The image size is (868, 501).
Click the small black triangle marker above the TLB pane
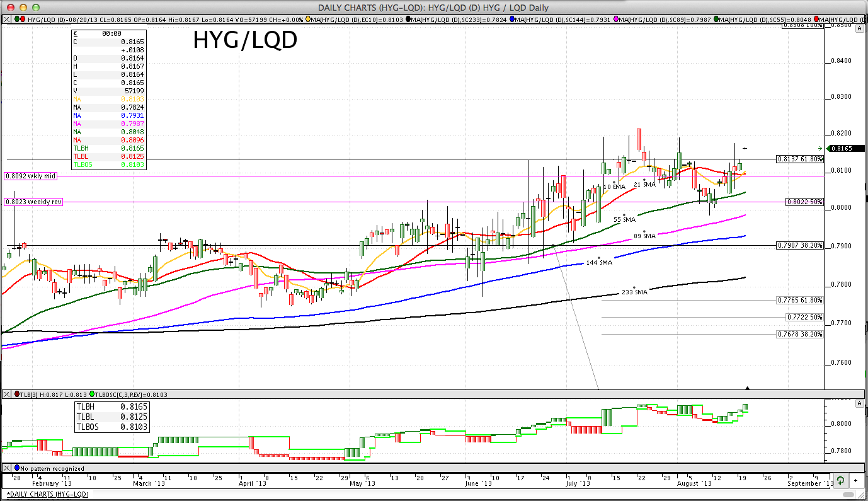click(x=748, y=388)
